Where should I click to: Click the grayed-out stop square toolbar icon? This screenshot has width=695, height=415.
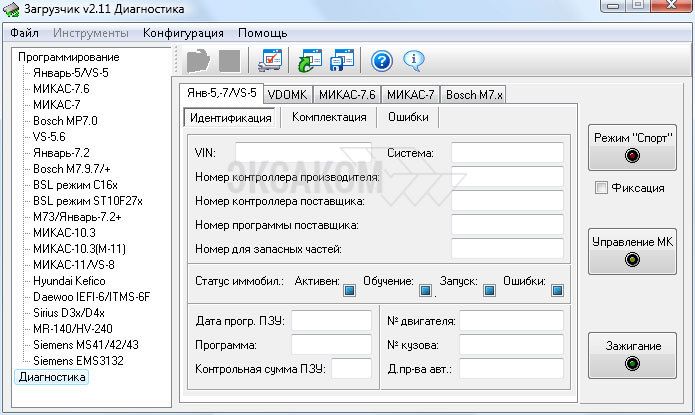(229, 60)
